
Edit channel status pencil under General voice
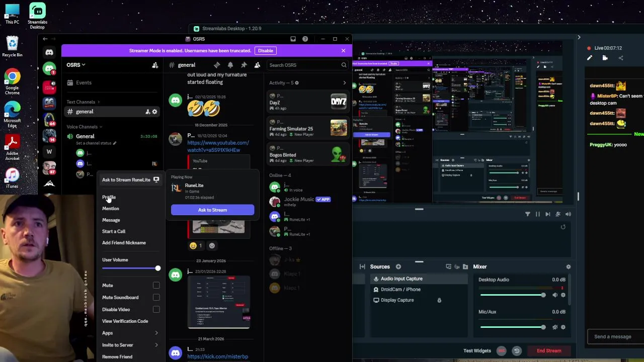[x=115, y=143]
